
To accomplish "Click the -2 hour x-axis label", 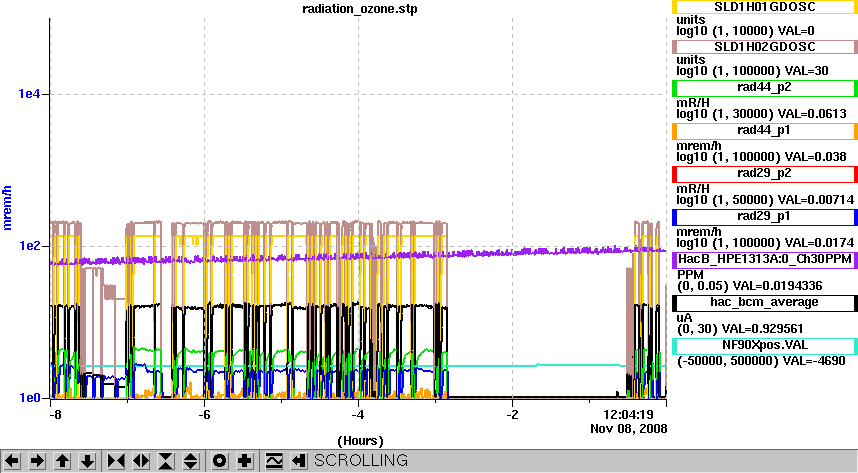I will coord(512,414).
